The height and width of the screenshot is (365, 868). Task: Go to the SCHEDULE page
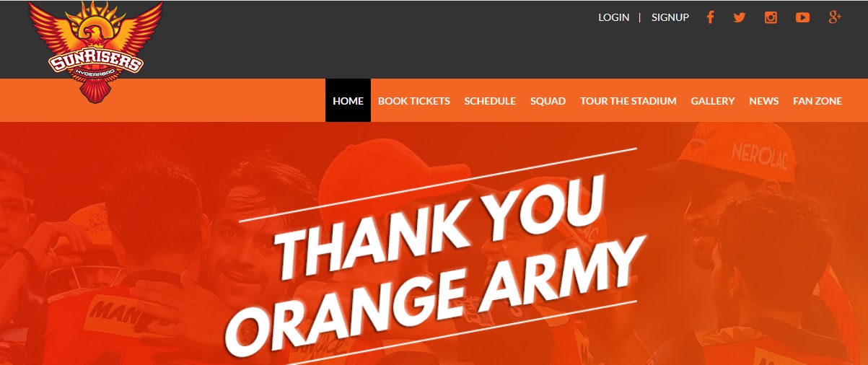tap(490, 101)
